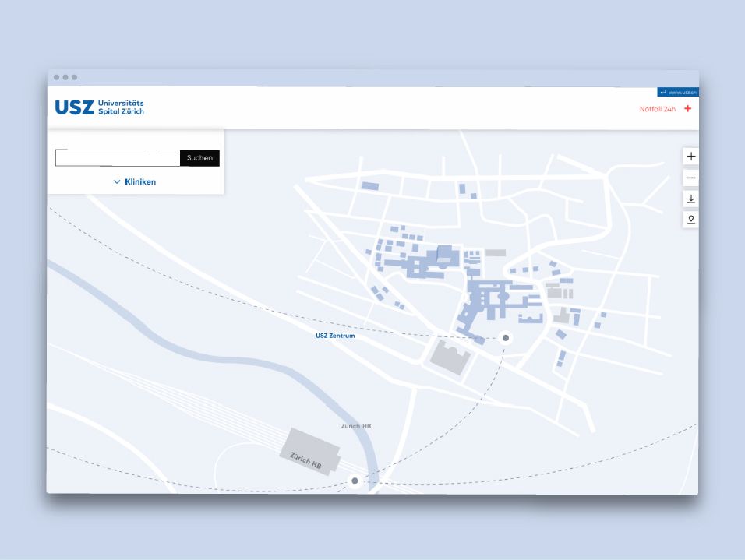The width and height of the screenshot is (745, 560).
Task: Click the download map icon
Action: click(x=690, y=199)
